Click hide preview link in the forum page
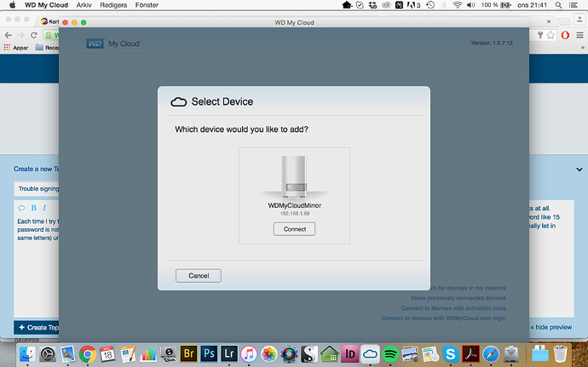Viewport: 588px width, 367px height. coord(551,327)
